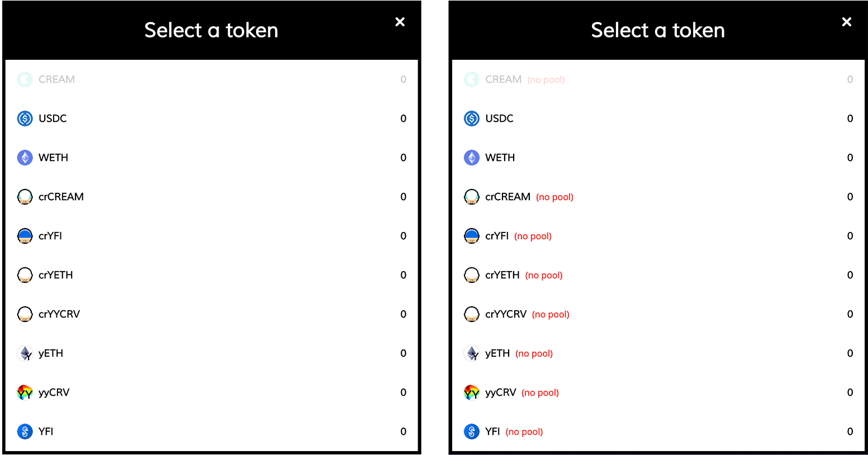Choose the yETH token name in the left dialog
This screenshot has height=455, width=868.
point(51,353)
